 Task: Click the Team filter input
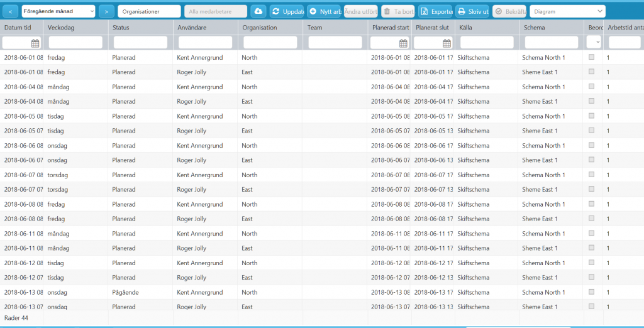coord(335,42)
